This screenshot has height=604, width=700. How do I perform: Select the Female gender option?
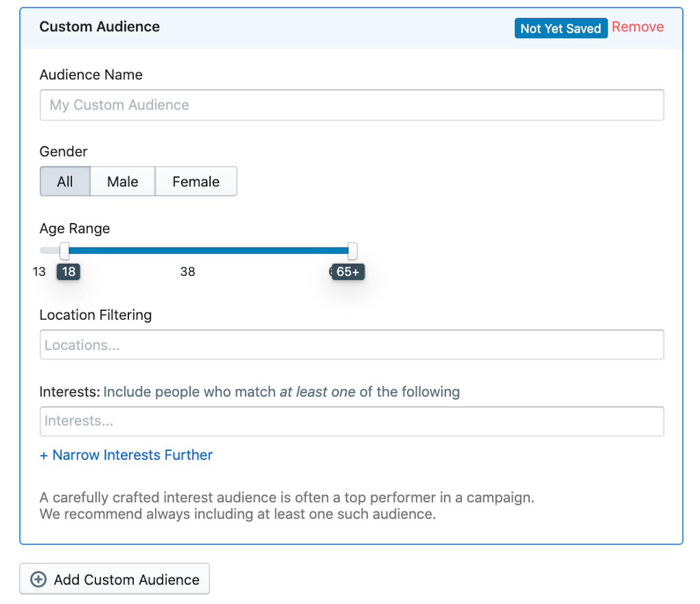(196, 181)
